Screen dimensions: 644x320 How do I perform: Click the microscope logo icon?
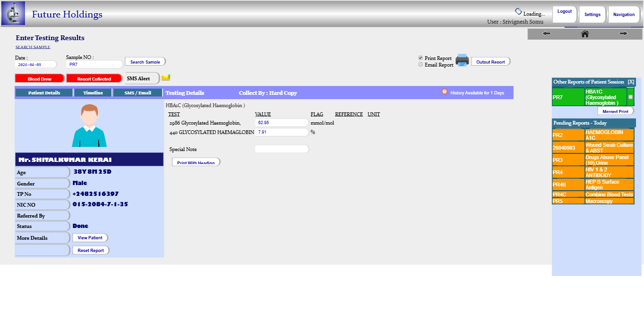[13, 13]
